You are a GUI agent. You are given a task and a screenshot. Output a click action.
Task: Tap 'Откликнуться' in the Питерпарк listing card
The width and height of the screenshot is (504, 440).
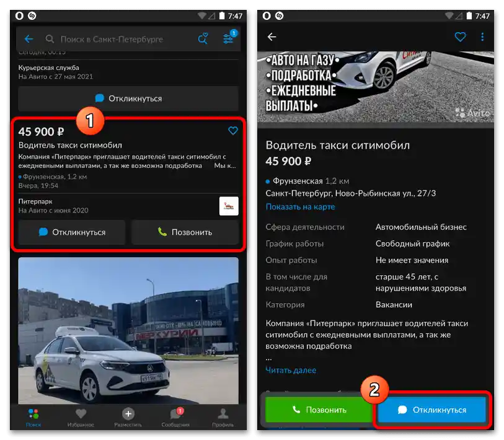pos(72,232)
